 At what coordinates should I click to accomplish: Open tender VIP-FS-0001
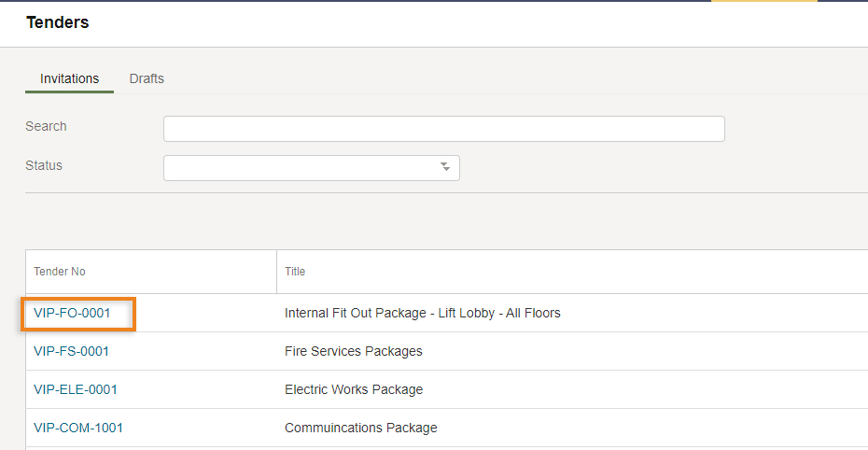point(72,351)
